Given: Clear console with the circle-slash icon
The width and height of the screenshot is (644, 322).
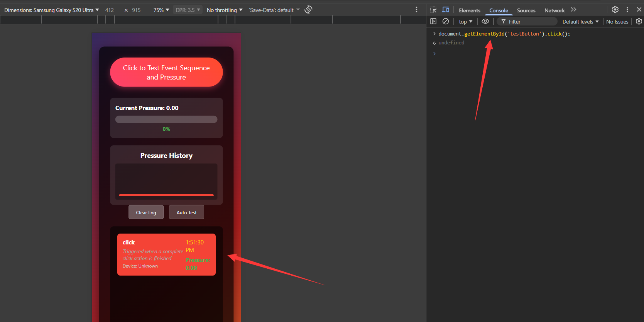Looking at the screenshot, I should 446,22.
